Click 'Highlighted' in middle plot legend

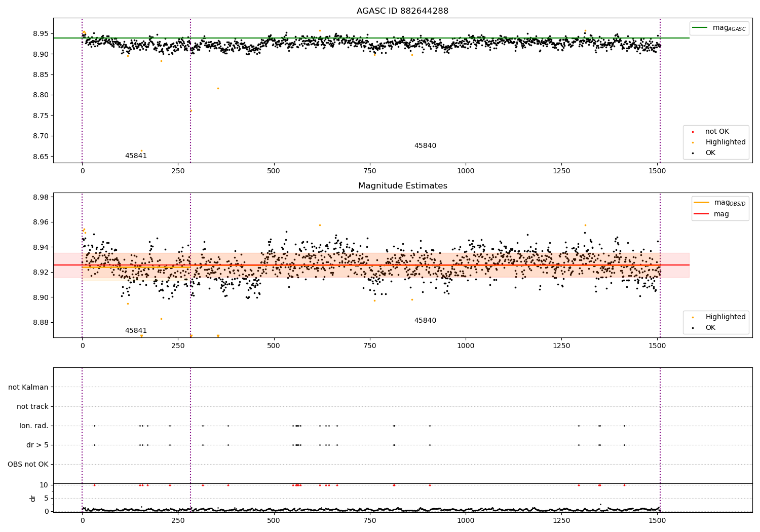click(x=726, y=317)
